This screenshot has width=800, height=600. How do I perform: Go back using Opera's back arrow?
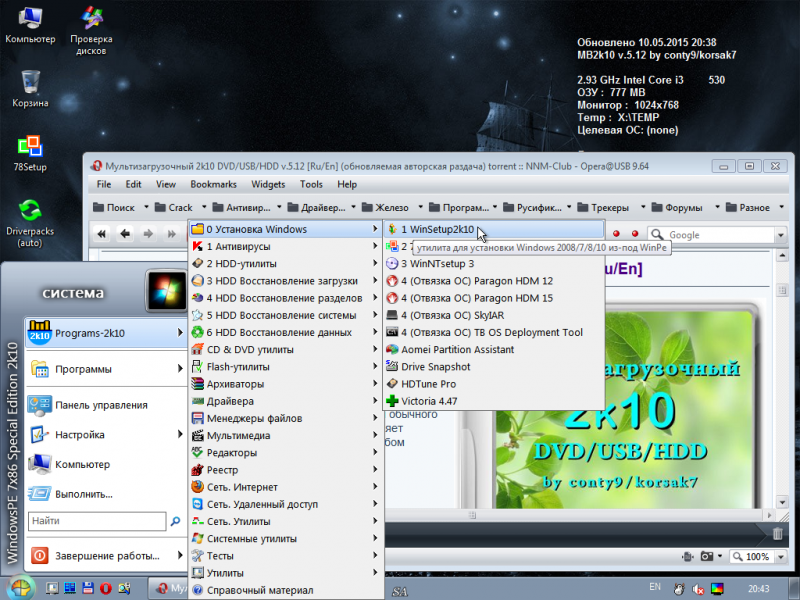point(125,234)
